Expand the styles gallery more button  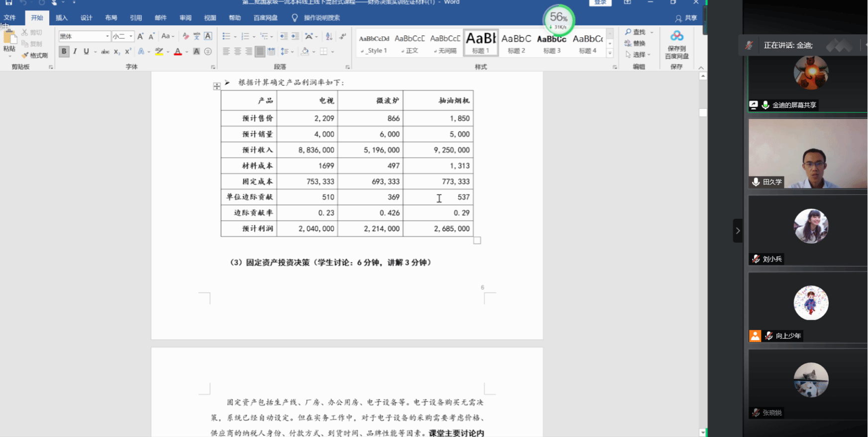pyautogui.click(x=610, y=53)
